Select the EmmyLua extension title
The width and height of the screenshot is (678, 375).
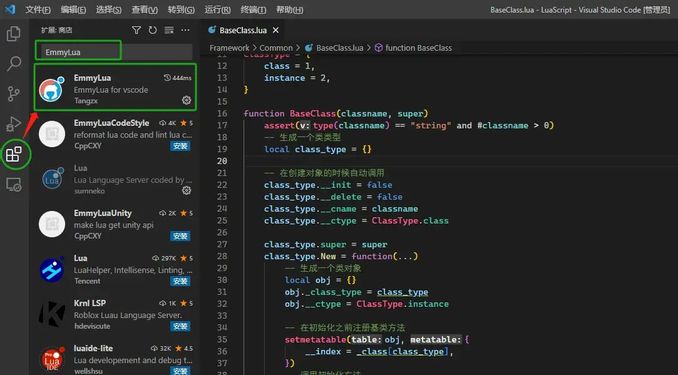tap(92, 78)
